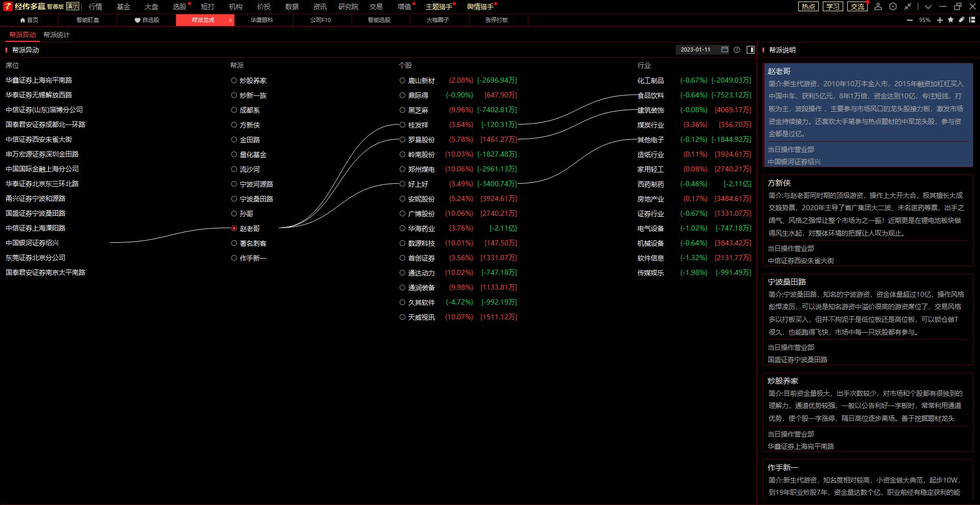Screen dimensions: 980x505
Task: Select the 天威视讯 stock radio
Action: pyautogui.click(x=402, y=317)
